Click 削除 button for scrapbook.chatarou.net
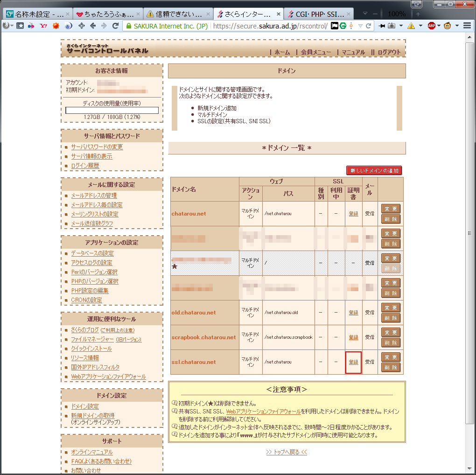 click(x=391, y=342)
